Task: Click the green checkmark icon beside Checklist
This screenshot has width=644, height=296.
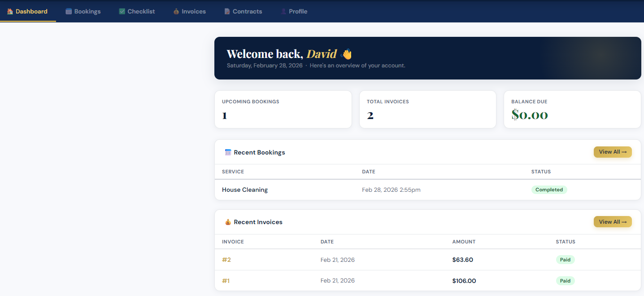Action: pos(121,11)
